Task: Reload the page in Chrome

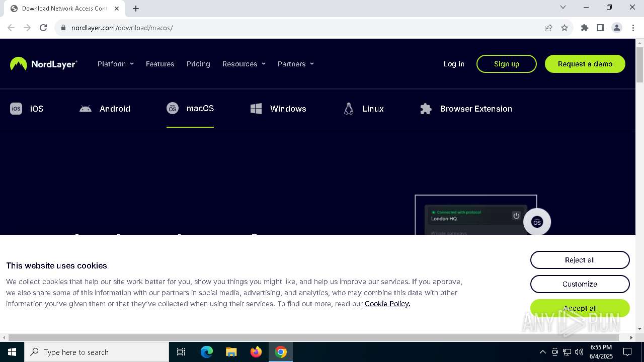Action: point(43,28)
